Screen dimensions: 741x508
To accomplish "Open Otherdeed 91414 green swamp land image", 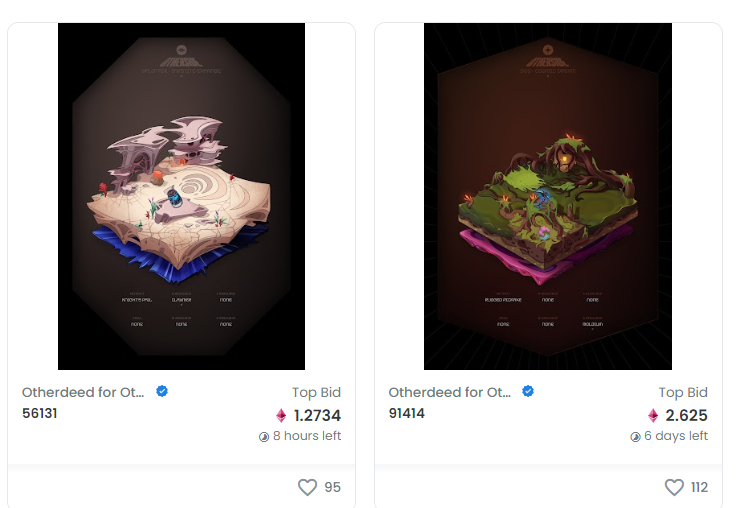I will pyautogui.click(x=548, y=196).
